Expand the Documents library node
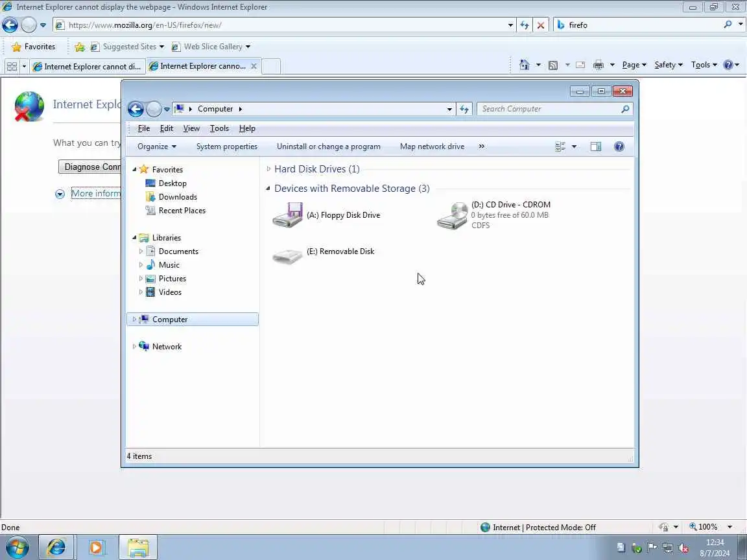 (141, 251)
